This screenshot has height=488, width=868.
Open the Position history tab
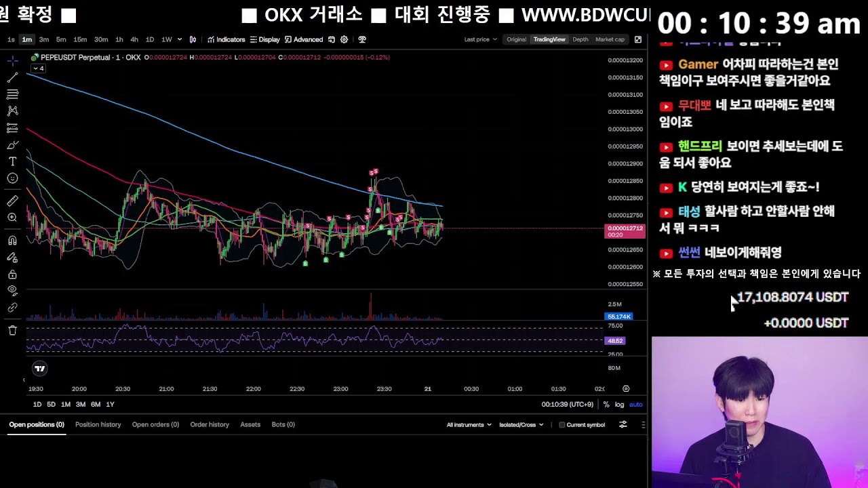[x=98, y=424]
